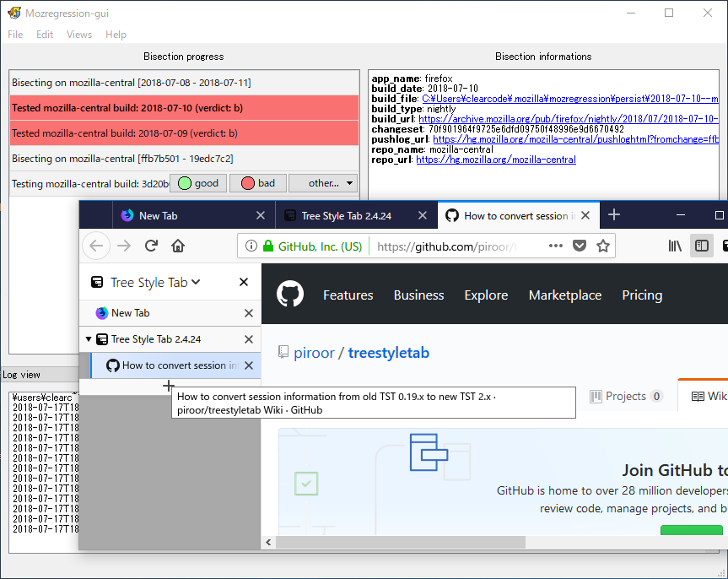
Task: Mark the tested build as good
Action: pos(198,183)
